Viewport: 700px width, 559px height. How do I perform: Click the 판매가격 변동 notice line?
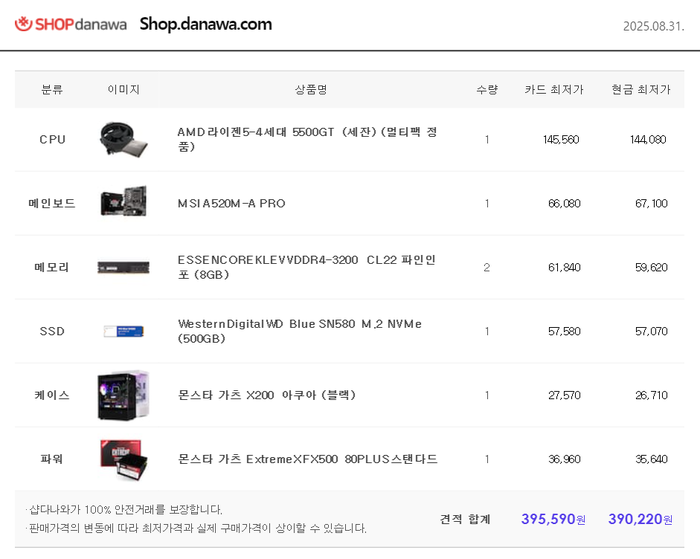[196, 528]
